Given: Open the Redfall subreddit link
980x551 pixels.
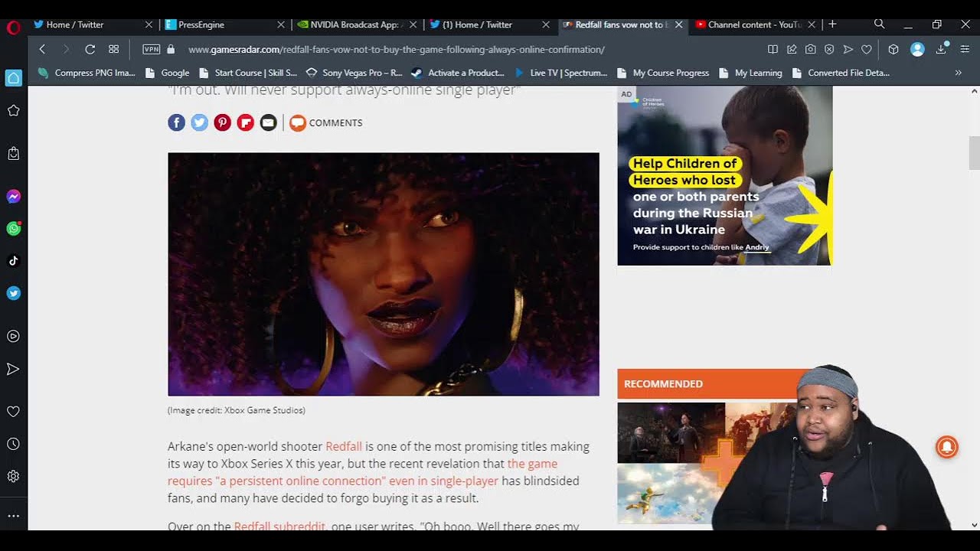Looking at the screenshot, I should pyautogui.click(x=279, y=526).
